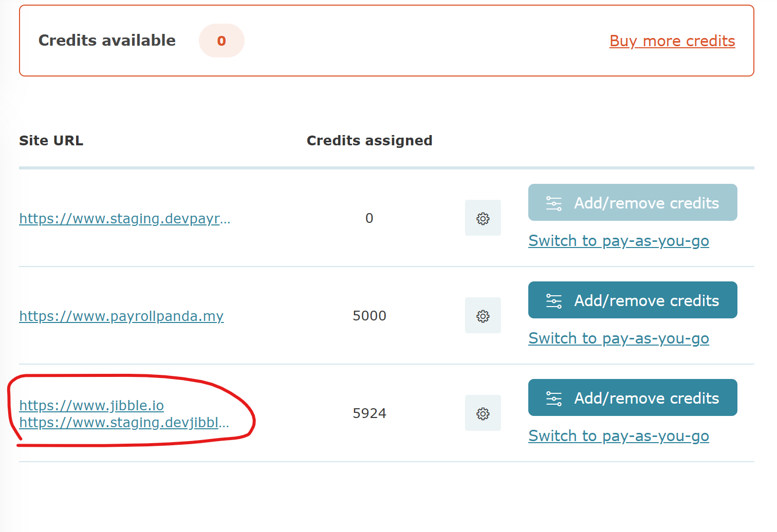The width and height of the screenshot is (777, 532).
Task: Select the Credits available label
Action: [107, 41]
